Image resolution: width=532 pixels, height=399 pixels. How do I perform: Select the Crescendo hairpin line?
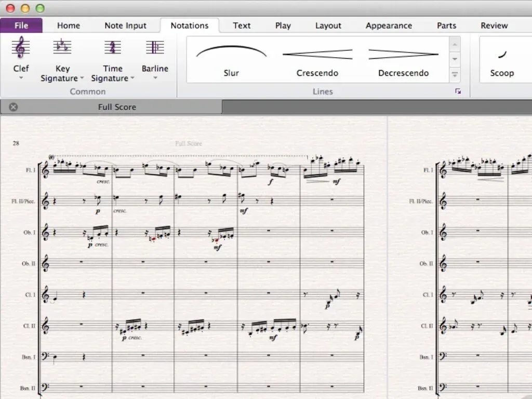point(317,60)
